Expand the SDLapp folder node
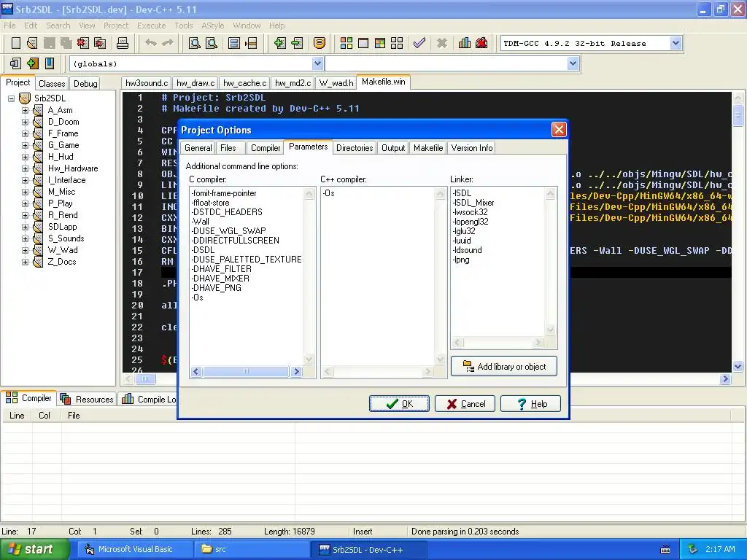 point(25,227)
